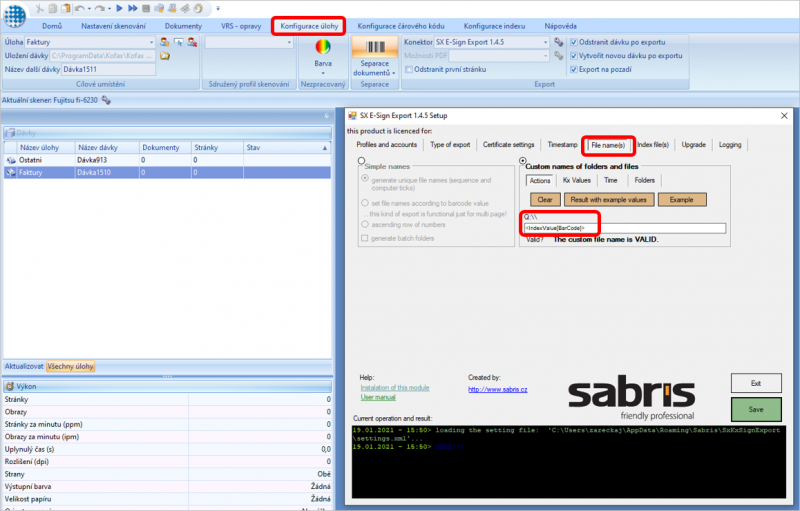Image resolution: width=800 pixels, height=511 pixels.
Task: Click the wrench icon beside Konektor dropdown
Action: click(559, 42)
